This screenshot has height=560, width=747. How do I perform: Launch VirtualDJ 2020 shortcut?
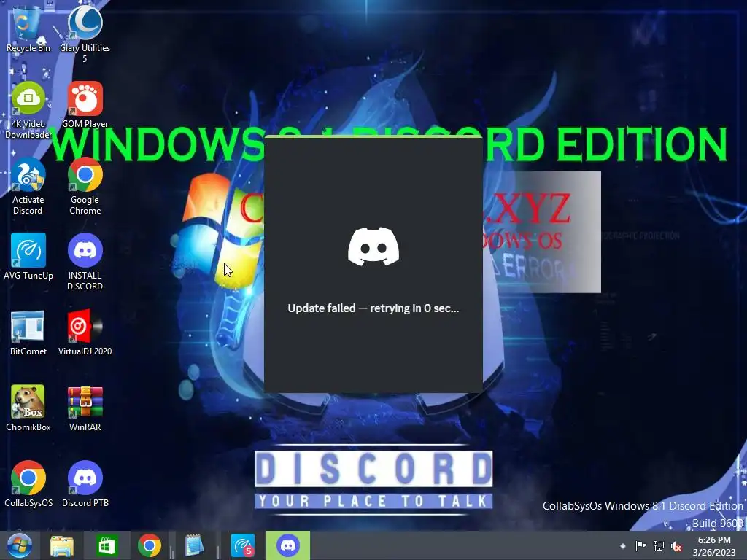[85, 332]
